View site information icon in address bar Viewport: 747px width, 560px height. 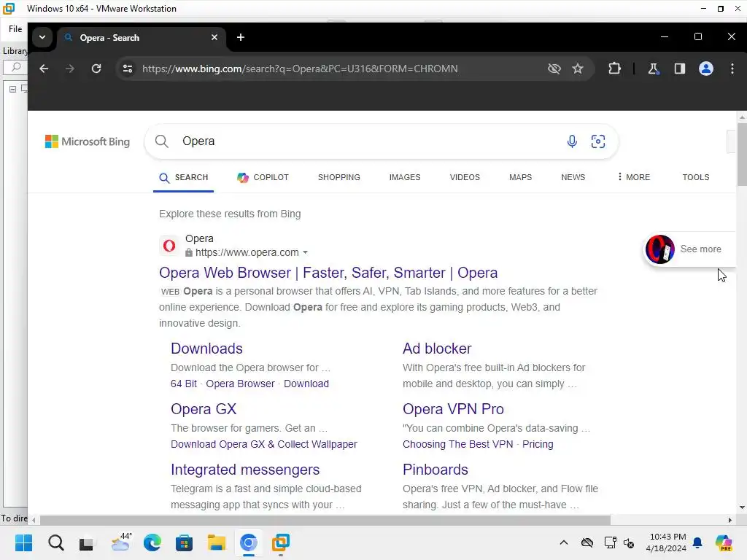128,69
